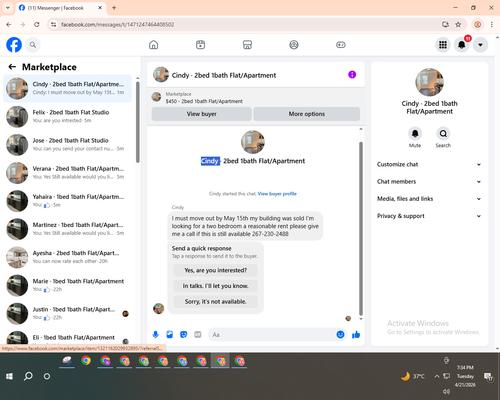
Task: Reload the page with the browser refresh icon
Action: tap(37, 24)
